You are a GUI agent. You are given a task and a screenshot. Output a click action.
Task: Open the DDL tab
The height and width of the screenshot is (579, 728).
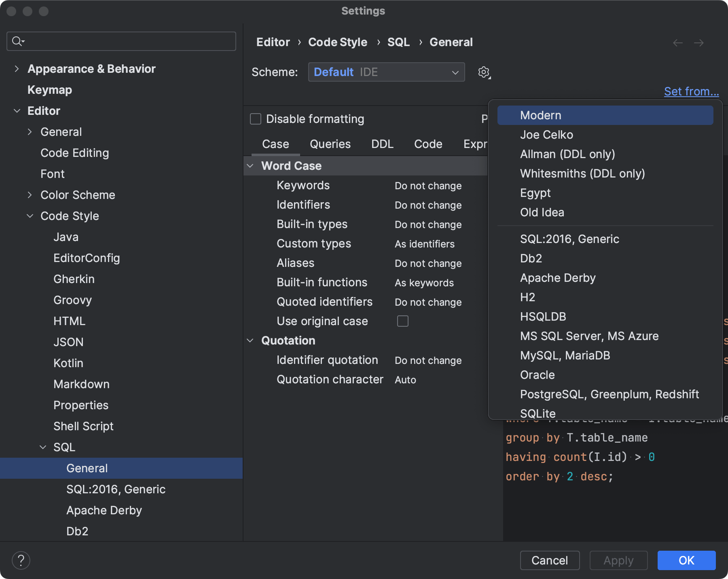[382, 144]
